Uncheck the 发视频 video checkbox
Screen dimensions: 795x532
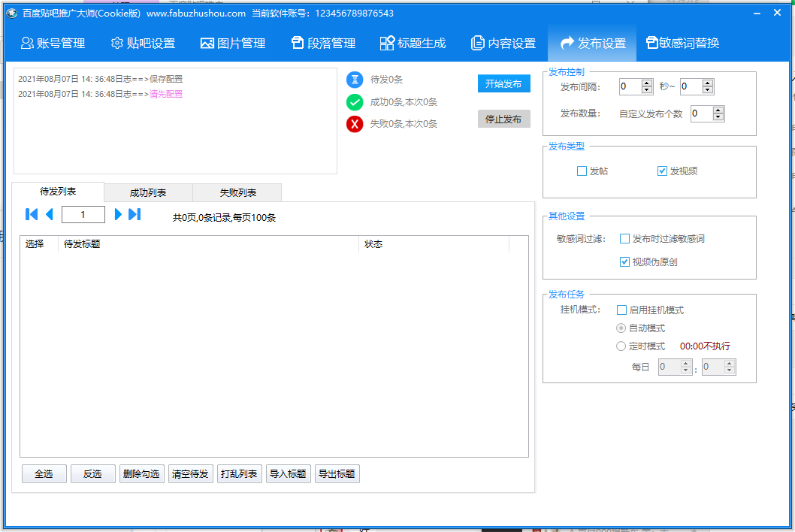(662, 171)
